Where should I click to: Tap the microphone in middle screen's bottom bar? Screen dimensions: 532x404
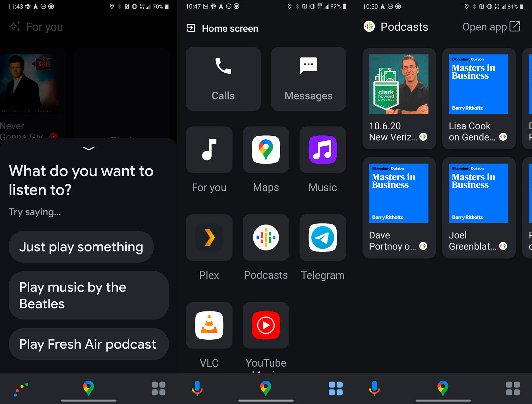pyautogui.click(x=197, y=388)
